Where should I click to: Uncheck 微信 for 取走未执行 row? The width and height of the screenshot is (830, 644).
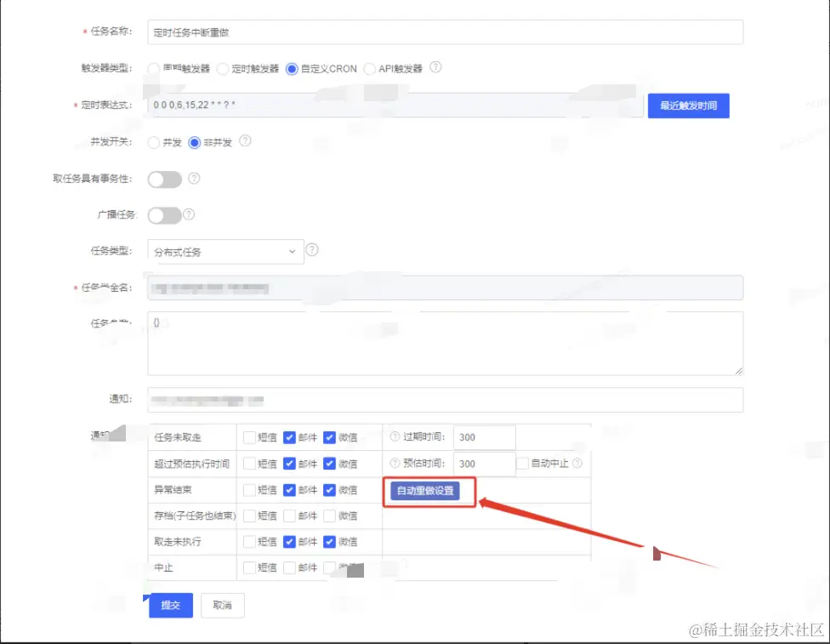[x=329, y=542]
